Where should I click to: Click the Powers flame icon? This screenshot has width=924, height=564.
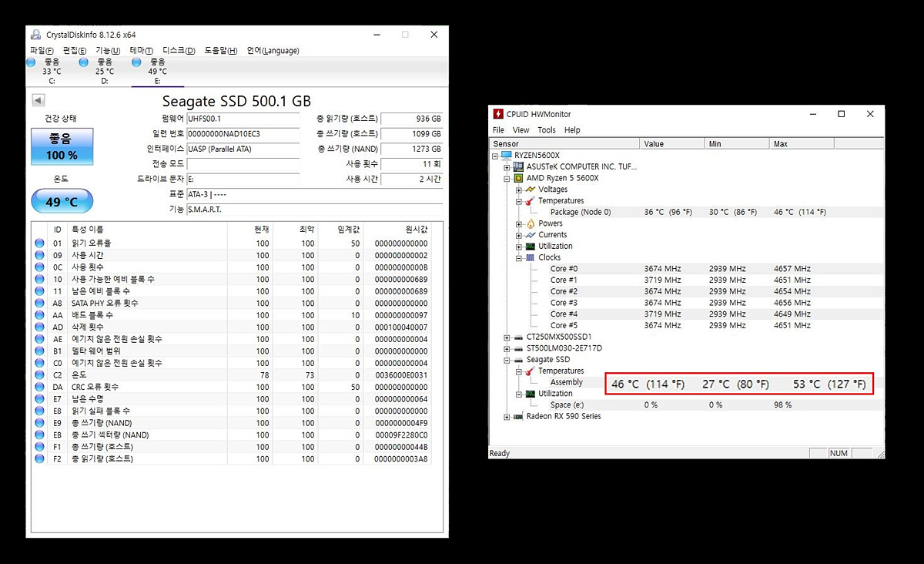[x=530, y=224]
